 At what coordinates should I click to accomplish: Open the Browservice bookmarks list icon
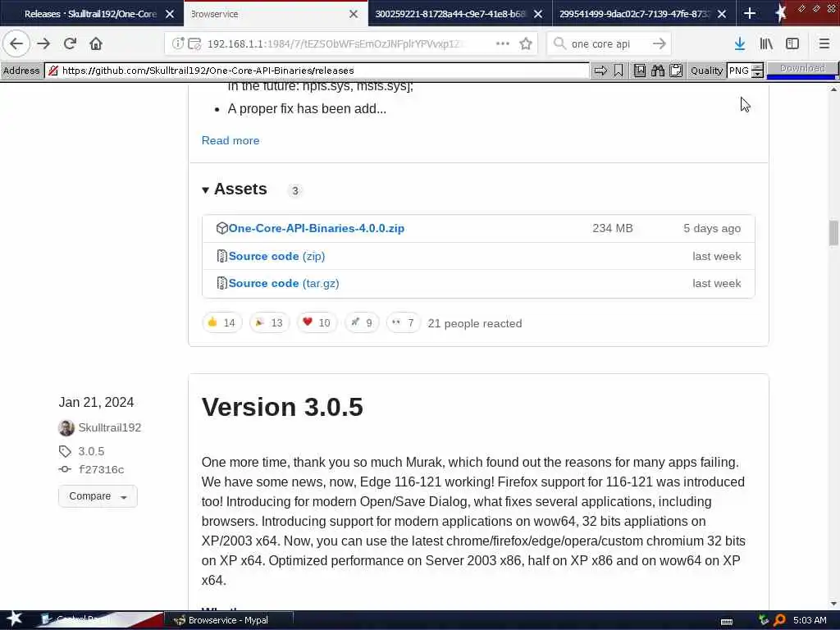[640, 71]
